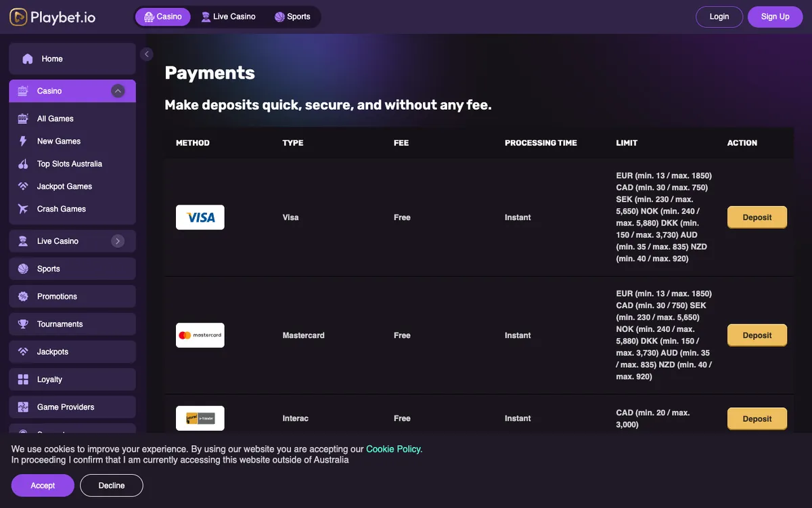Click the Home house icon in sidebar

coord(28,59)
